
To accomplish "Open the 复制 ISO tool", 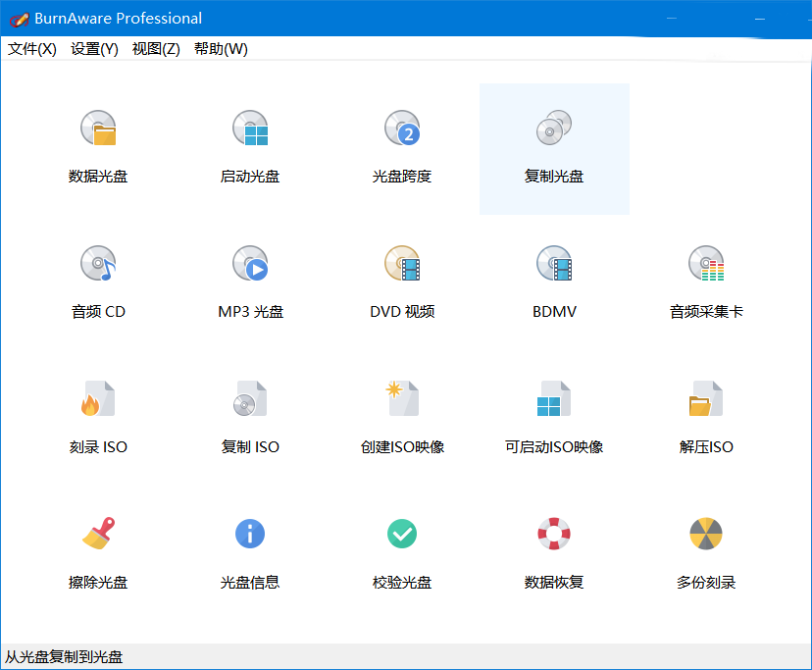I will (x=250, y=418).
